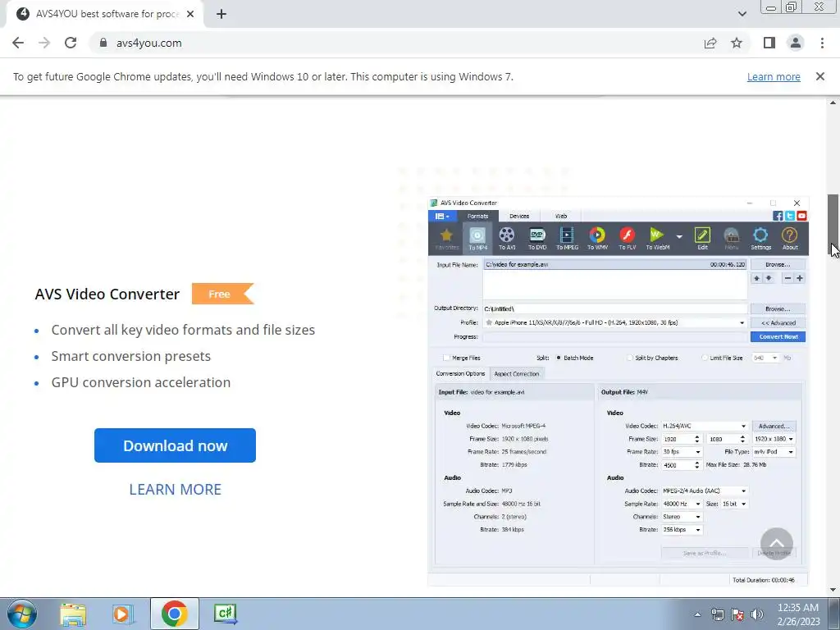840x630 pixels.
Task: Open the Windows Start menu
Action: pyautogui.click(x=21, y=614)
